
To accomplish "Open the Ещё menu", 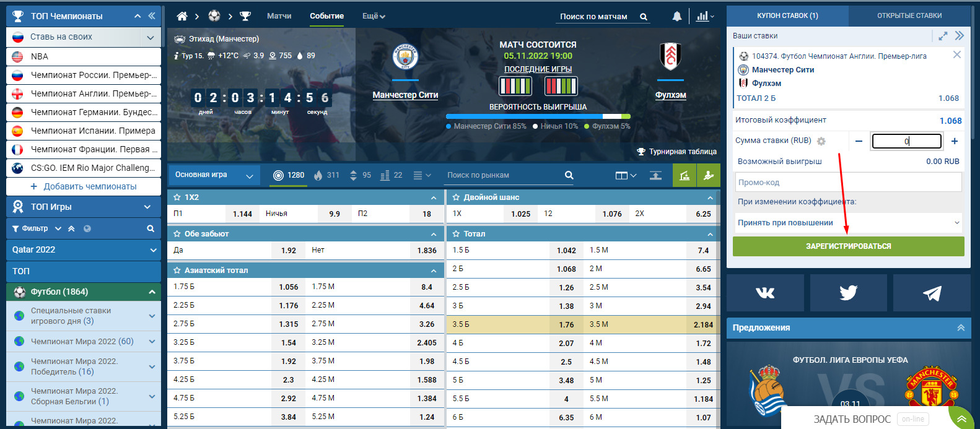I will 374,16.
